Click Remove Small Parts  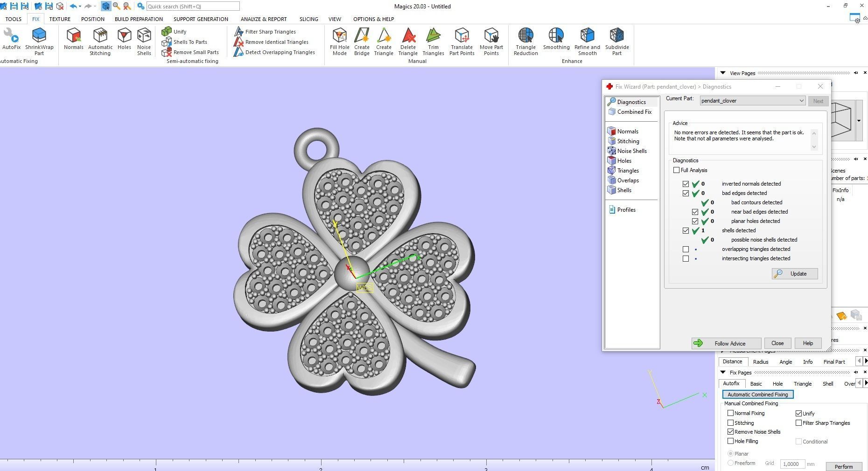(190, 52)
